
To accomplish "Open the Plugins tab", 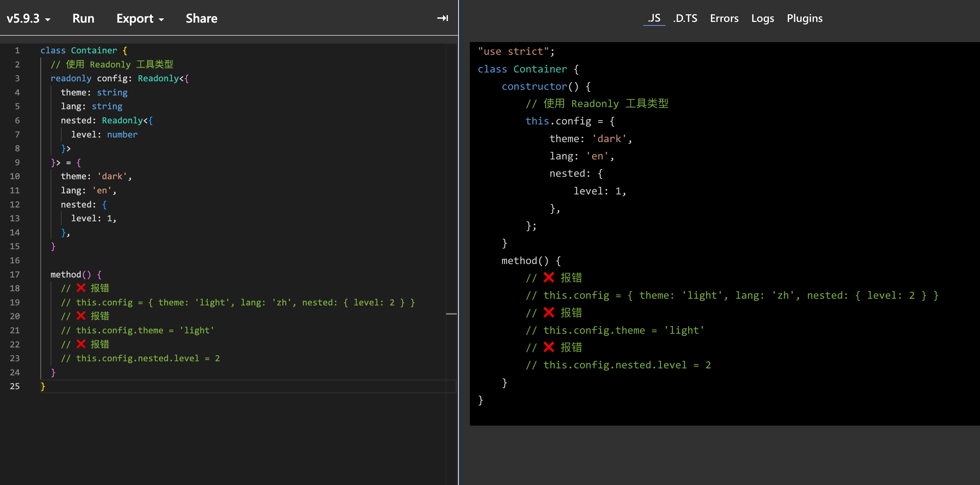I will point(804,18).
